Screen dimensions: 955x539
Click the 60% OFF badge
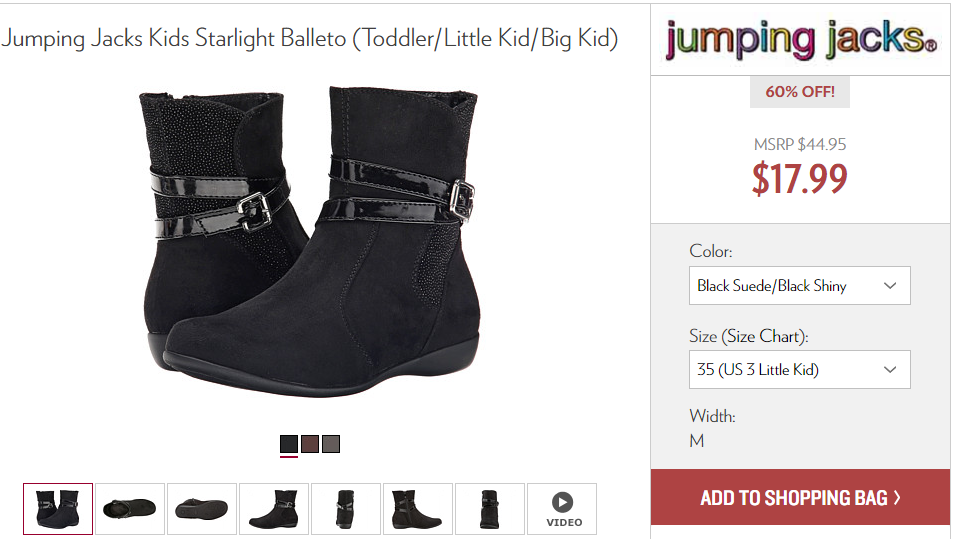800,92
